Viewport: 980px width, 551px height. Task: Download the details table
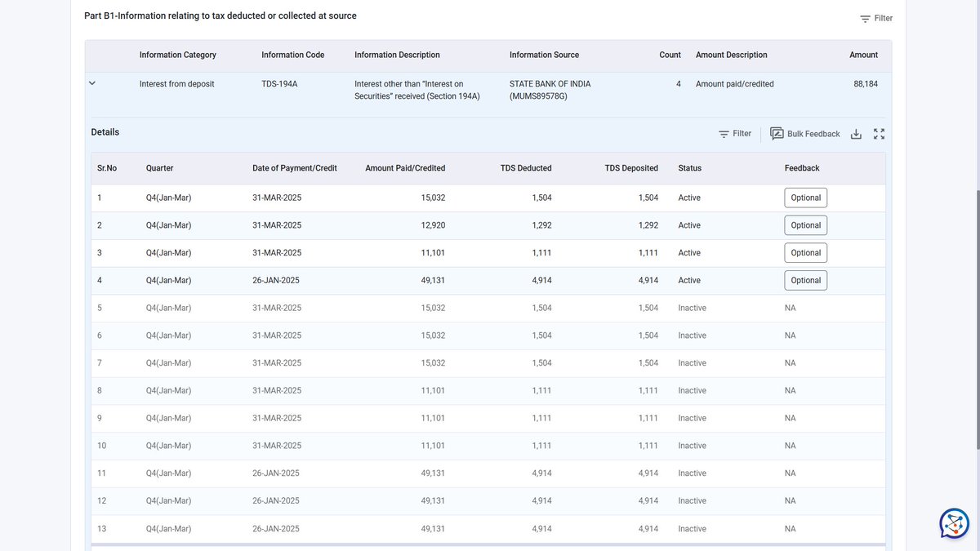pyautogui.click(x=856, y=134)
